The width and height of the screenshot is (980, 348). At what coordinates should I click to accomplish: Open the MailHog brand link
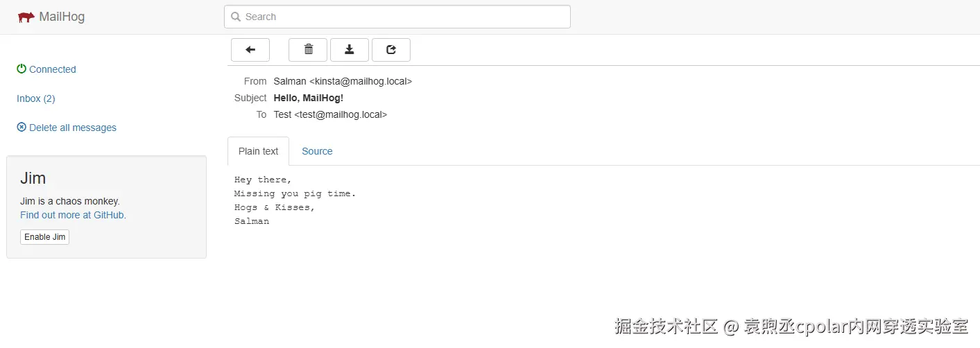pos(51,17)
